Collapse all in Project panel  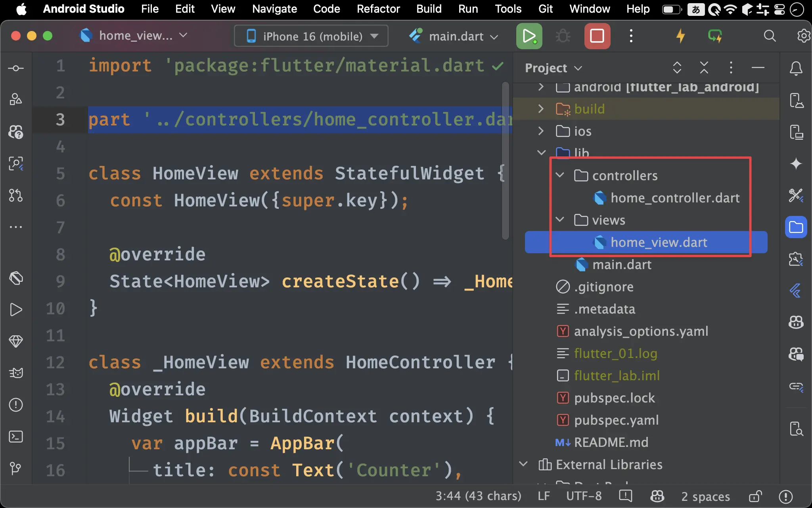click(704, 68)
